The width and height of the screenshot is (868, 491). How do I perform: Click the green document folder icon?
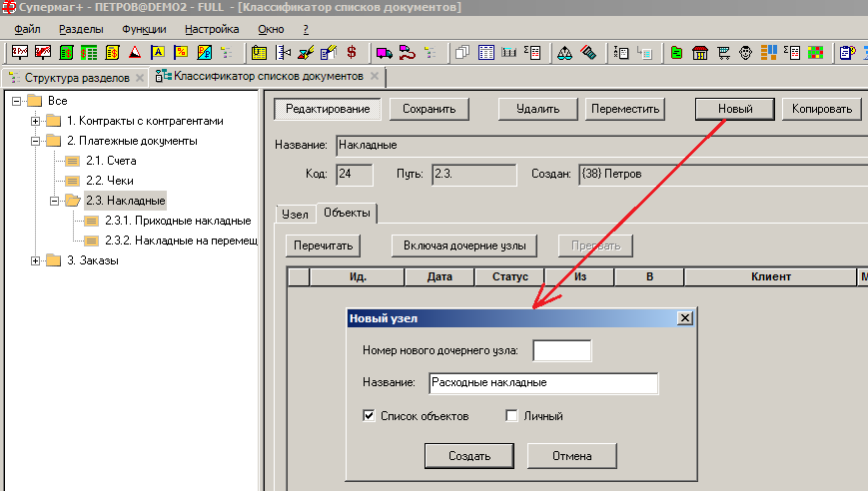point(676,53)
